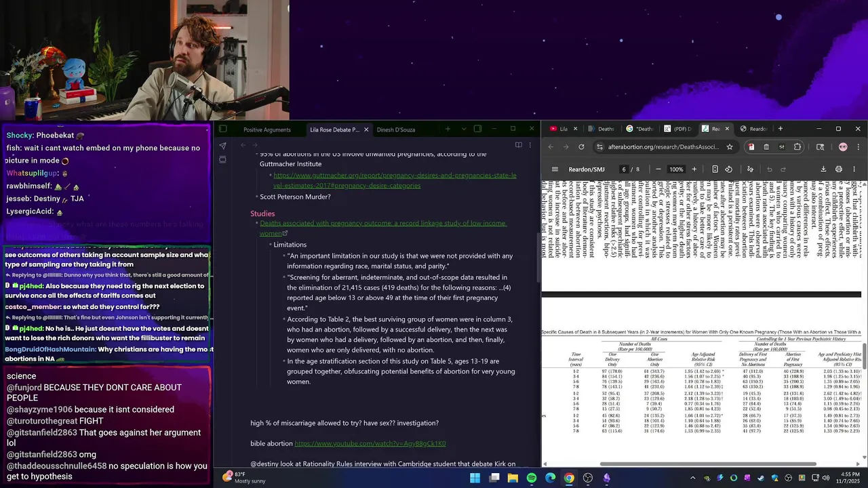Viewport: 868px width, 488px height.
Task: Open the Obsidian note more-options menu
Action: (x=530, y=145)
